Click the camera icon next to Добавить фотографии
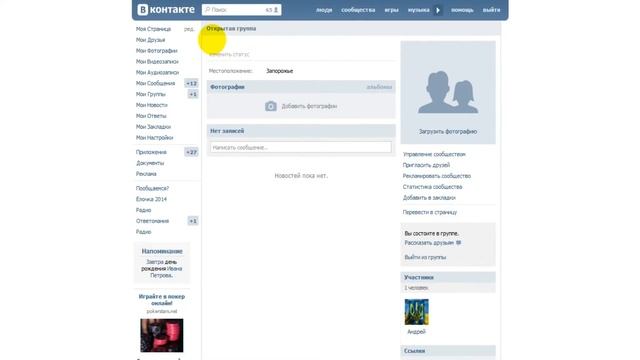640x360 pixels. tap(271, 106)
